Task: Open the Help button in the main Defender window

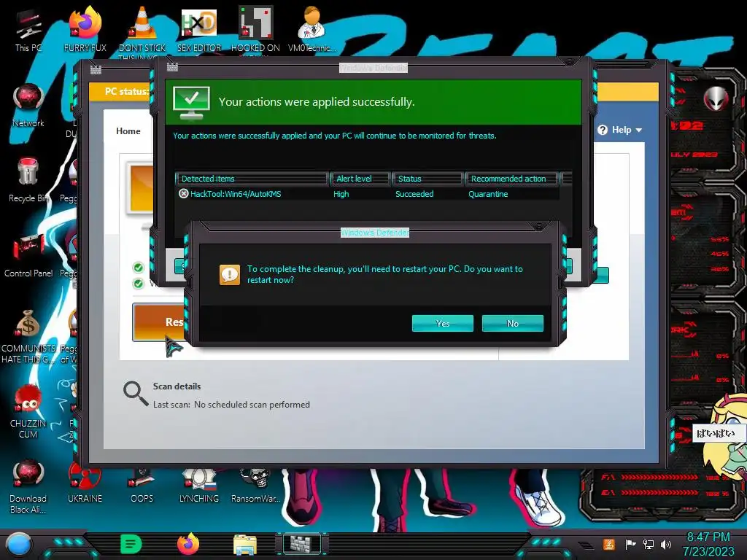Action: pos(620,130)
